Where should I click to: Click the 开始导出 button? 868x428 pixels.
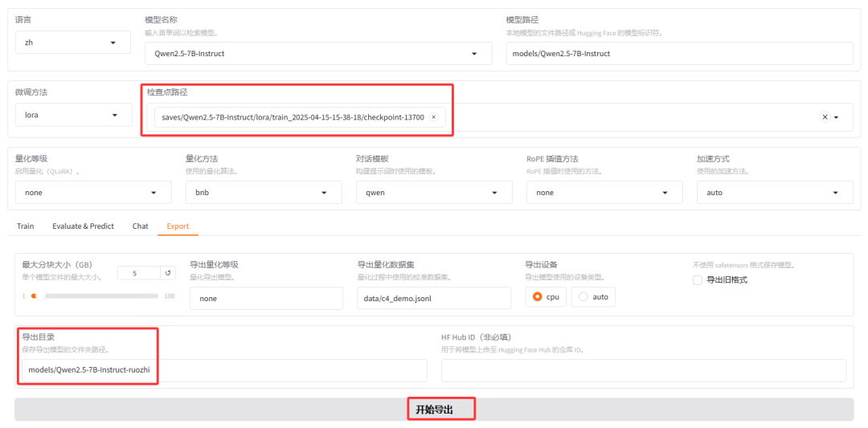(434, 410)
